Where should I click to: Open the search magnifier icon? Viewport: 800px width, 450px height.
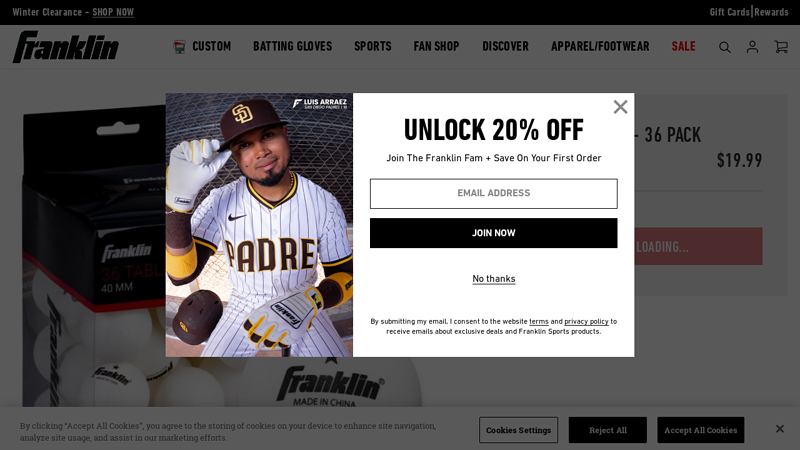(x=724, y=47)
